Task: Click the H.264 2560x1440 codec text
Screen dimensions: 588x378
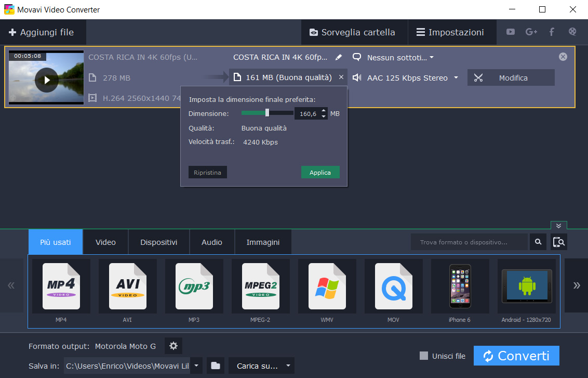Action: click(x=141, y=98)
